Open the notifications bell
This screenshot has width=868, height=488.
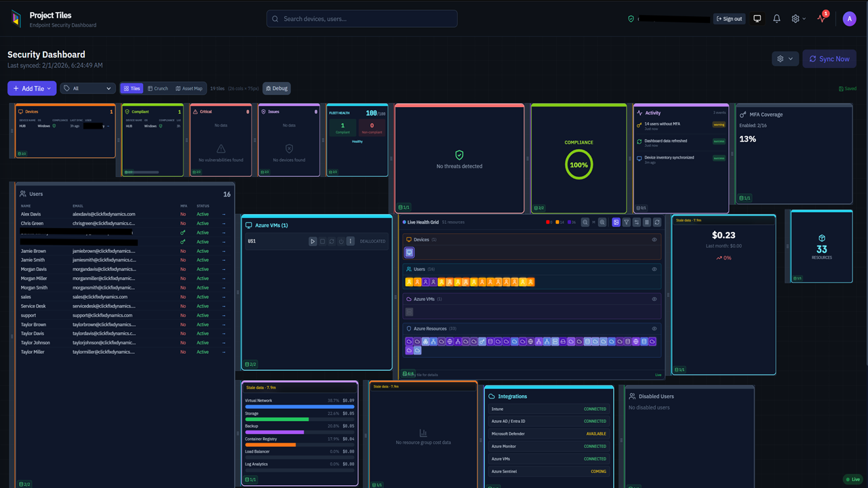[776, 18]
